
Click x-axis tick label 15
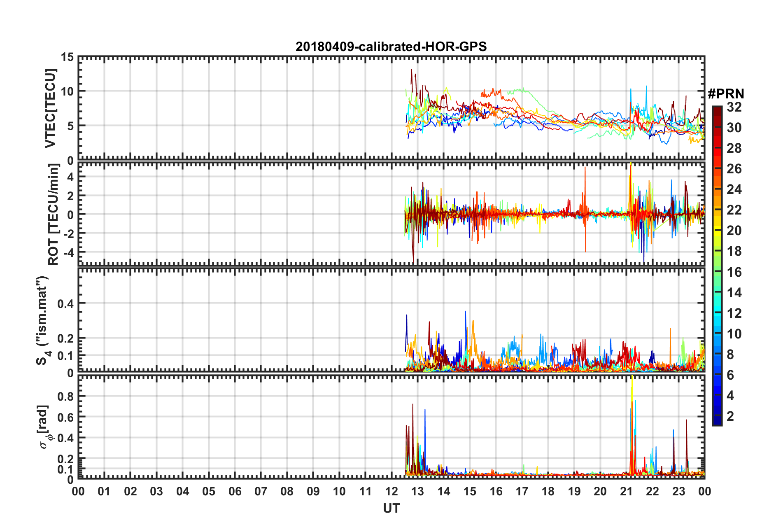point(470,492)
